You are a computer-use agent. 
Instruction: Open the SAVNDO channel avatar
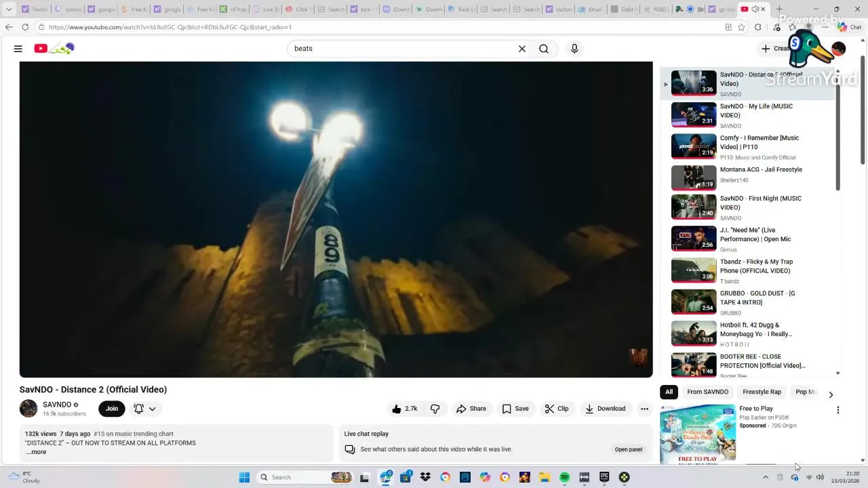pos(28,409)
